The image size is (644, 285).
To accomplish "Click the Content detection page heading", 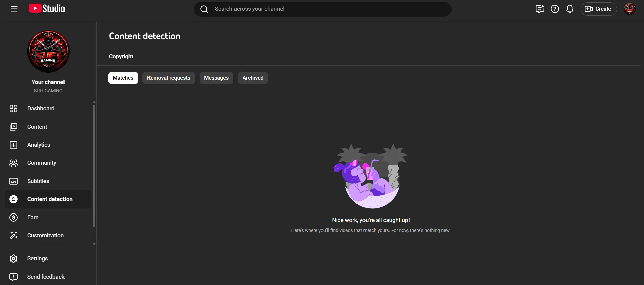I will [x=144, y=36].
